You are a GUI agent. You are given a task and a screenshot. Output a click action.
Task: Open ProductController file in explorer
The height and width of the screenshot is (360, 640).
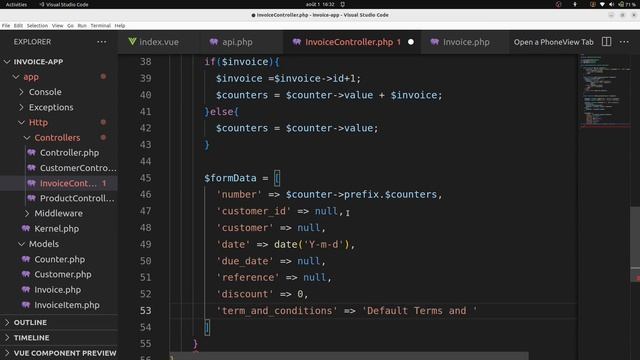point(77,198)
